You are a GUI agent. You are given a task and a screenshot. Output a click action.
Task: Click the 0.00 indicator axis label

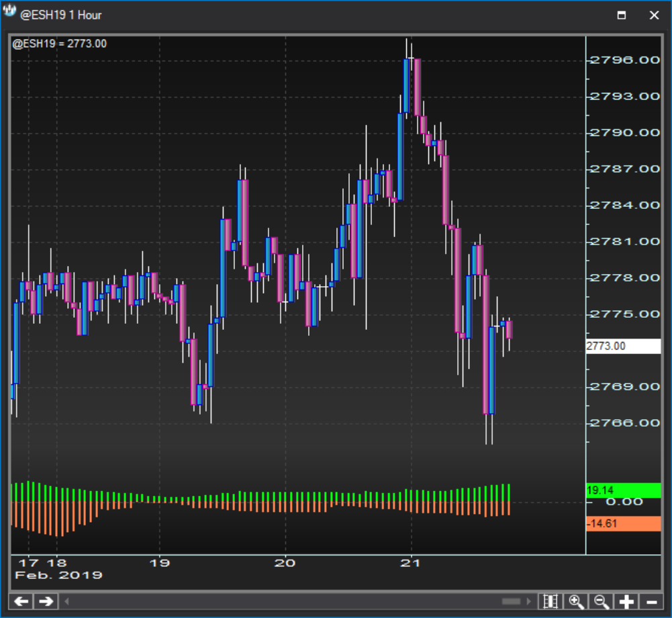pyautogui.click(x=624, y=502)
